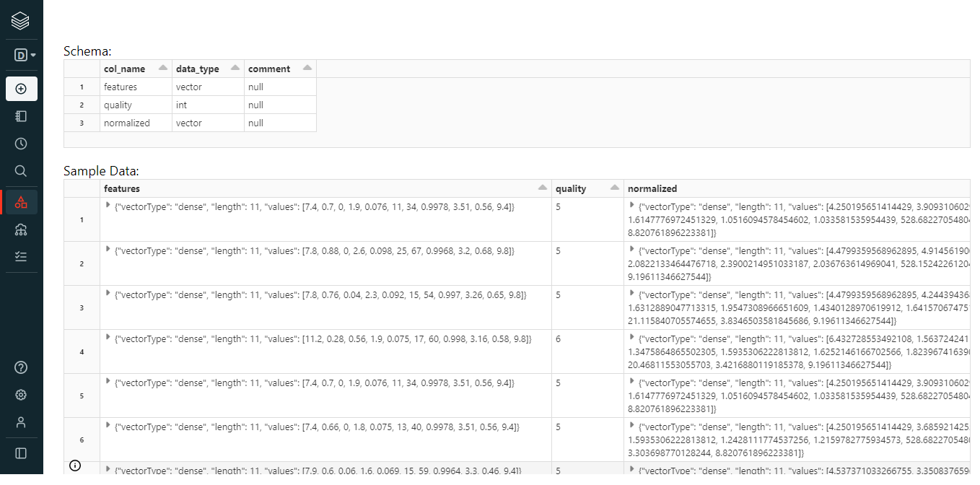
Task: Click the Create plus icon
Action: click(21, 89)
